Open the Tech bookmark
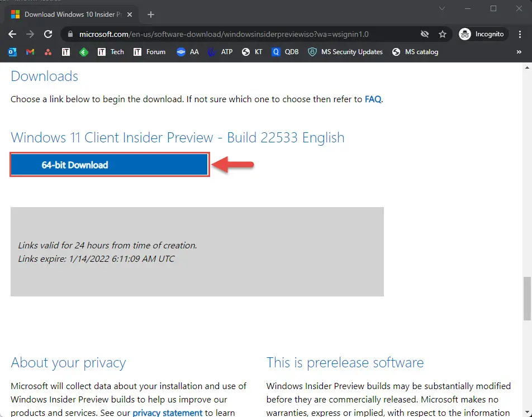This screenshot has height=417, width=532. (x=111, y=52)
